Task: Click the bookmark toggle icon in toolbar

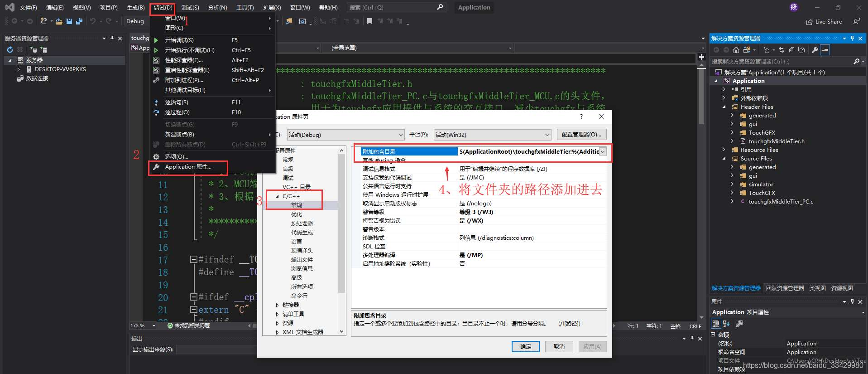Action: click(x=370, y=21)
